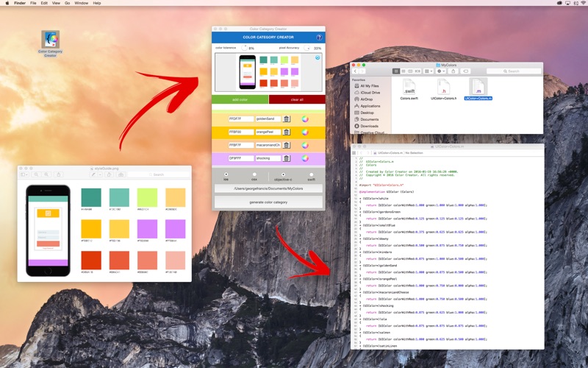Zoom in on the styleGuide.png Preview window
Viewport: 588px width, 368px height.
46,174
